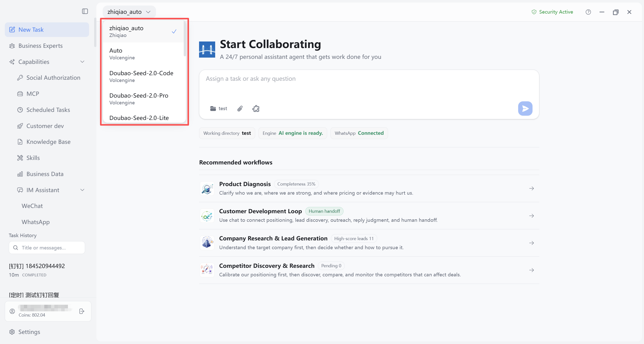Open arrow for Competitor Discovery row

532,270
